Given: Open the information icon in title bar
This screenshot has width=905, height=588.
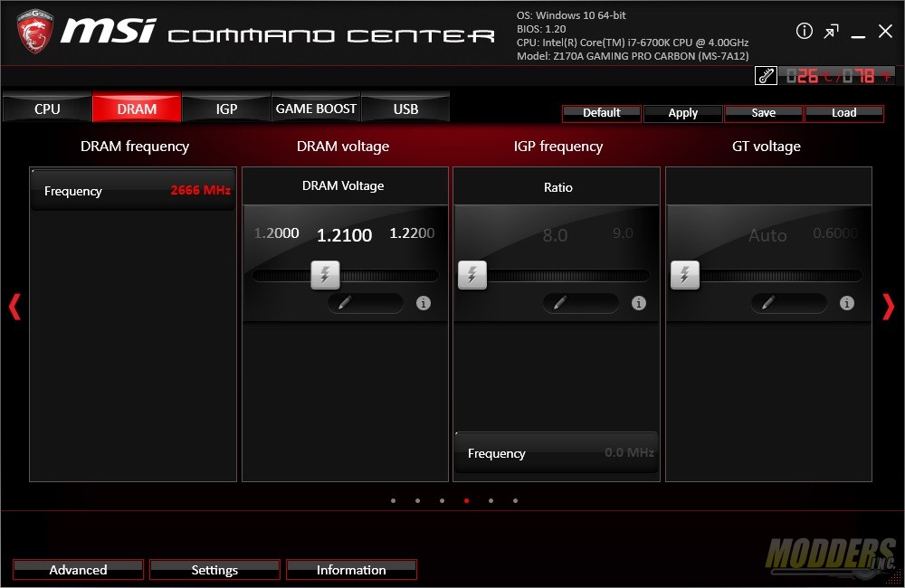Looking at the screenshot, I should tap(804, 31).
